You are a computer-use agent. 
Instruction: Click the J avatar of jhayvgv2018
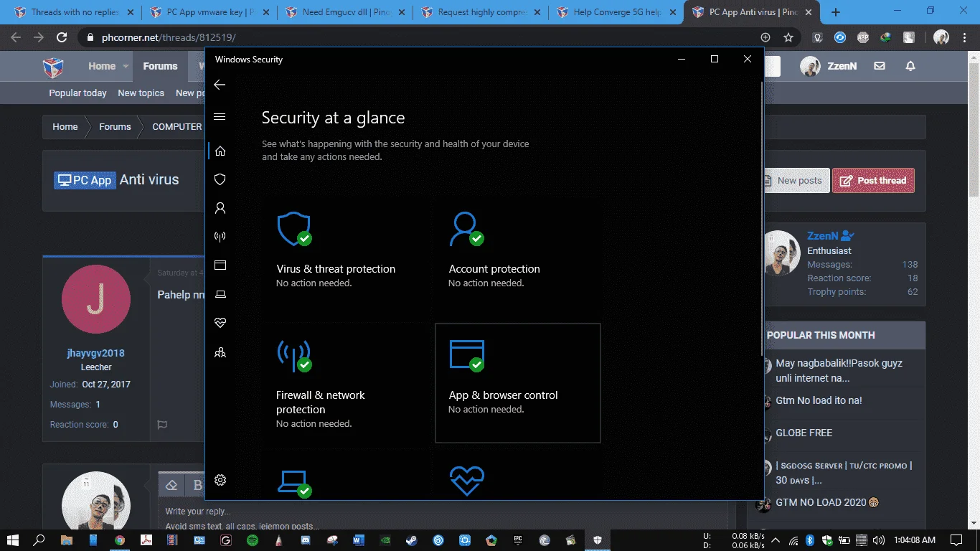coord(96,299)
